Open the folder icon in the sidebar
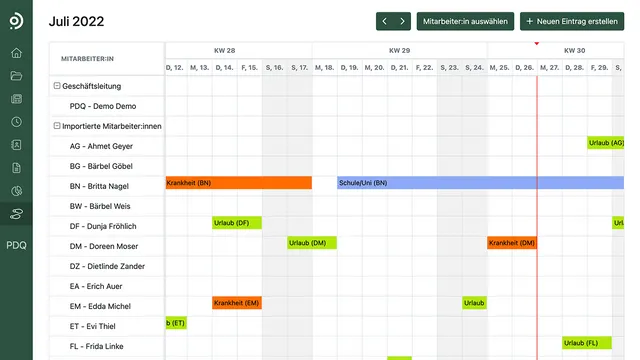Screen dimensions: 640x360 click(x=16, y=76)
